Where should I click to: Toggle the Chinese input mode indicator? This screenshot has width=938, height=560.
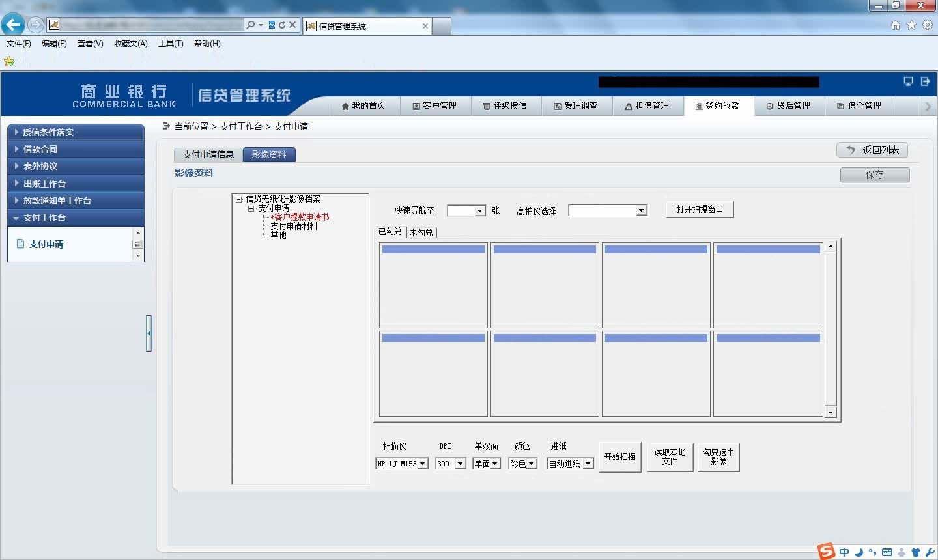click(x=844, y=552)
